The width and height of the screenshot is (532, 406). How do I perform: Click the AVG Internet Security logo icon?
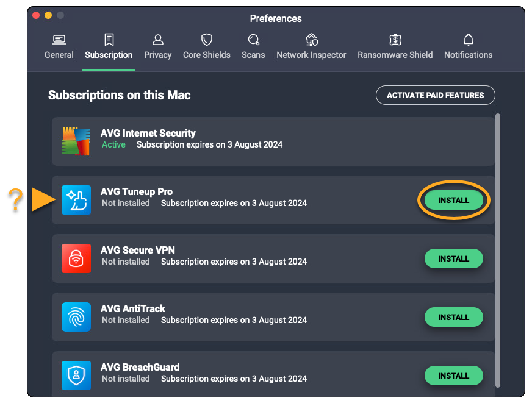pos(76,141)
